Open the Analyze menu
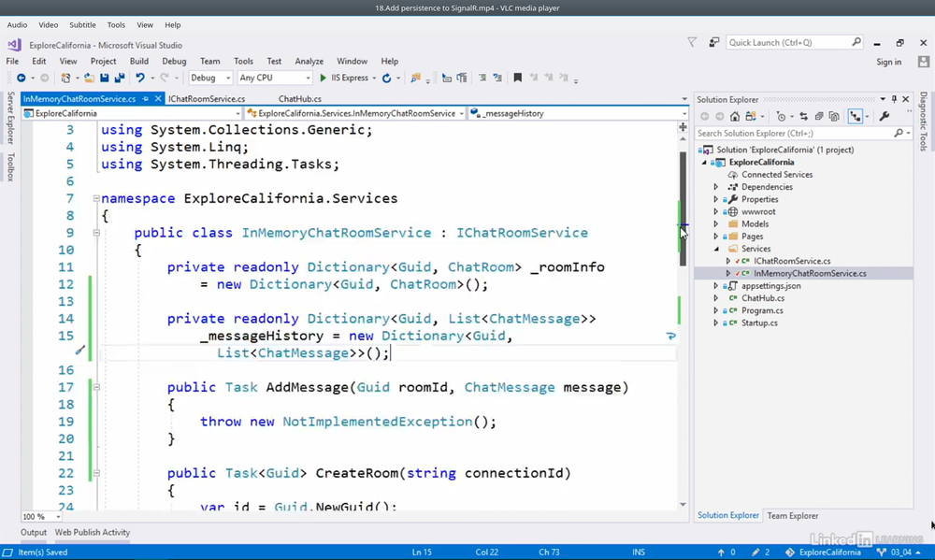The image size is (935, 560). 309,61
